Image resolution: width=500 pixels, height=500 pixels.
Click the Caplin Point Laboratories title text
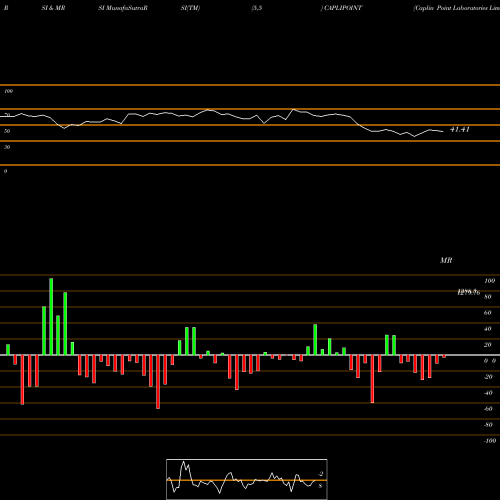456,8
